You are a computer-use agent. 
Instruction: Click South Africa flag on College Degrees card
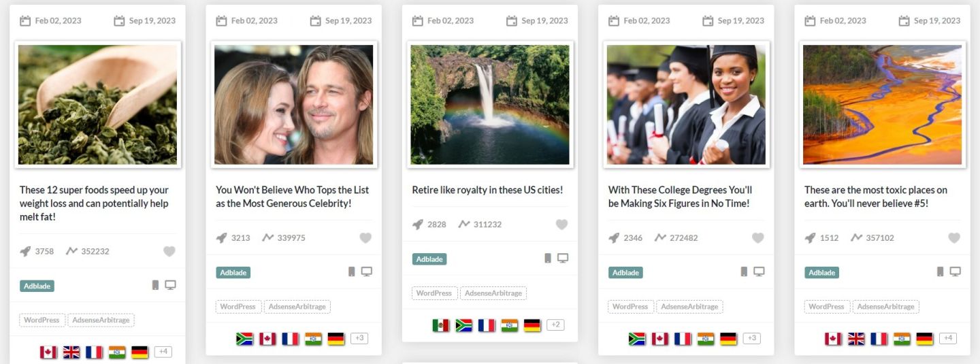click(x=637, y=339)
